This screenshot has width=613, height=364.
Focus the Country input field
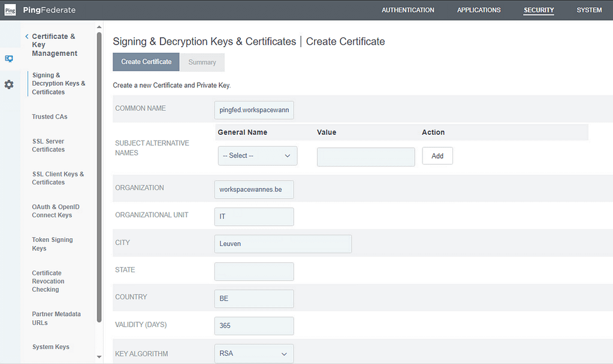point(254,299)
